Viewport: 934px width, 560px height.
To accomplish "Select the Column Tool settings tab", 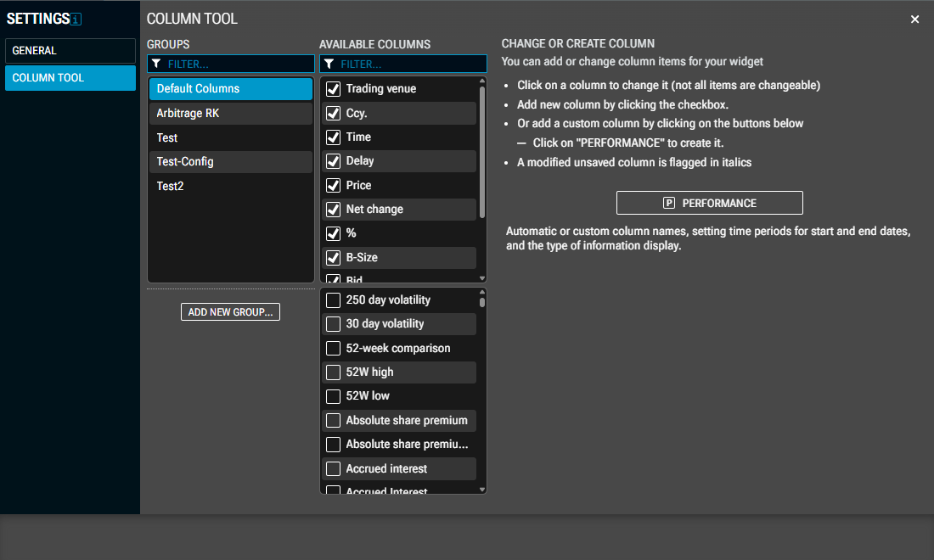I will 70,78.
